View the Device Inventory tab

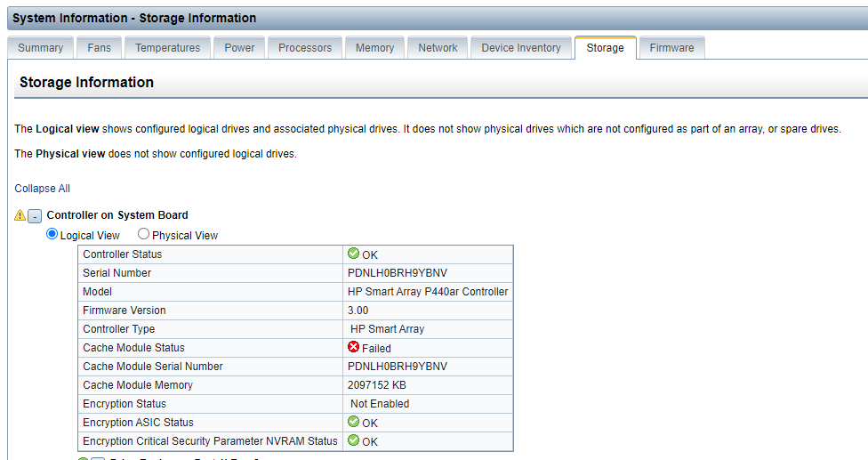tap(520, 48)
